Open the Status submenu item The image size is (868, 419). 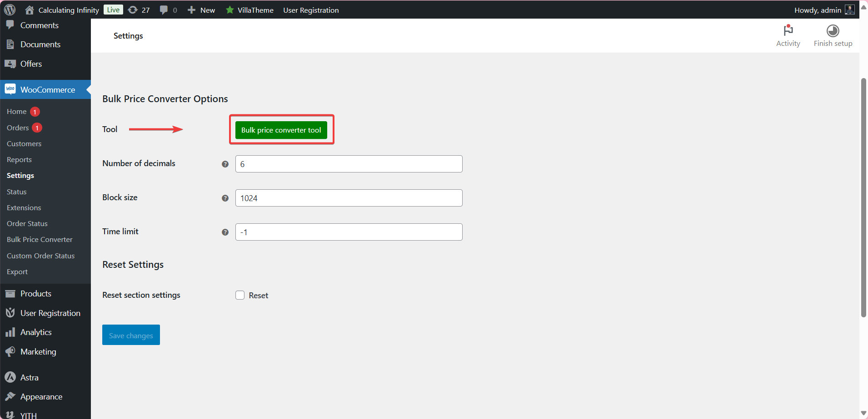17,192
